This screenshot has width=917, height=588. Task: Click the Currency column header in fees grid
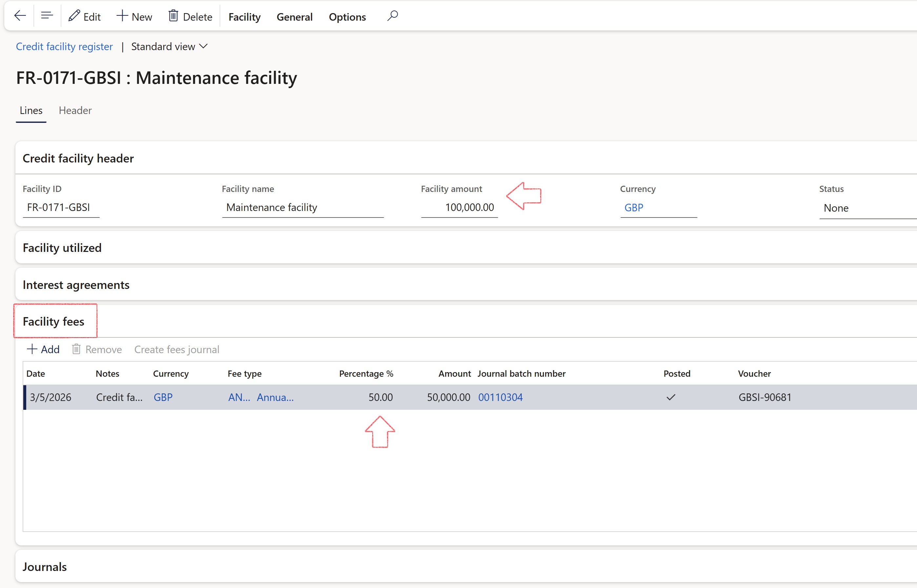(x=171, y=373)
